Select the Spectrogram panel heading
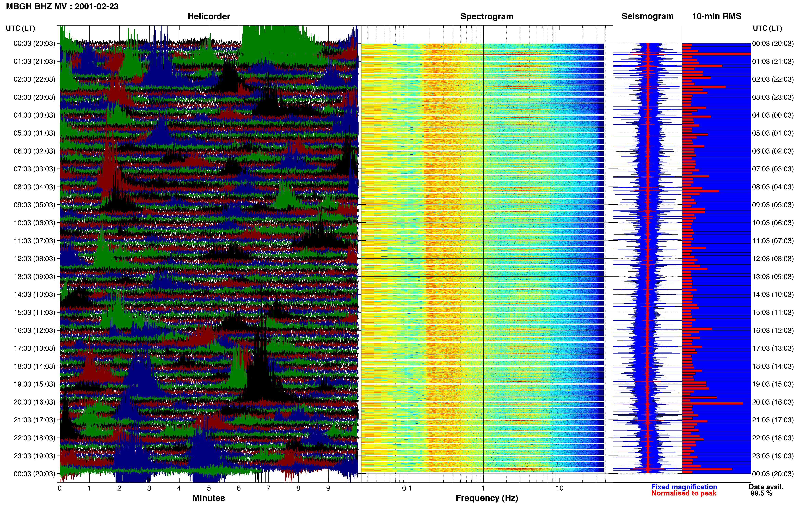 tap(487, 16)
